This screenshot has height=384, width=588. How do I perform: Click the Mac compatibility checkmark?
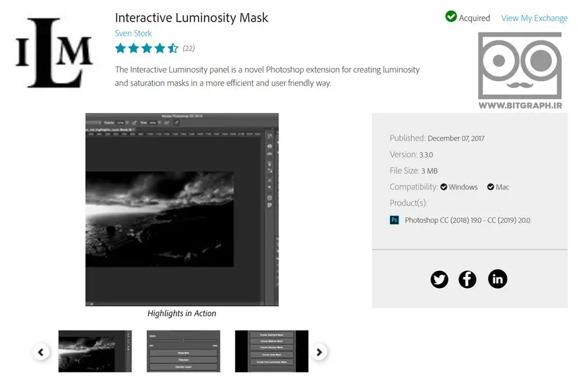click(491, 187)
